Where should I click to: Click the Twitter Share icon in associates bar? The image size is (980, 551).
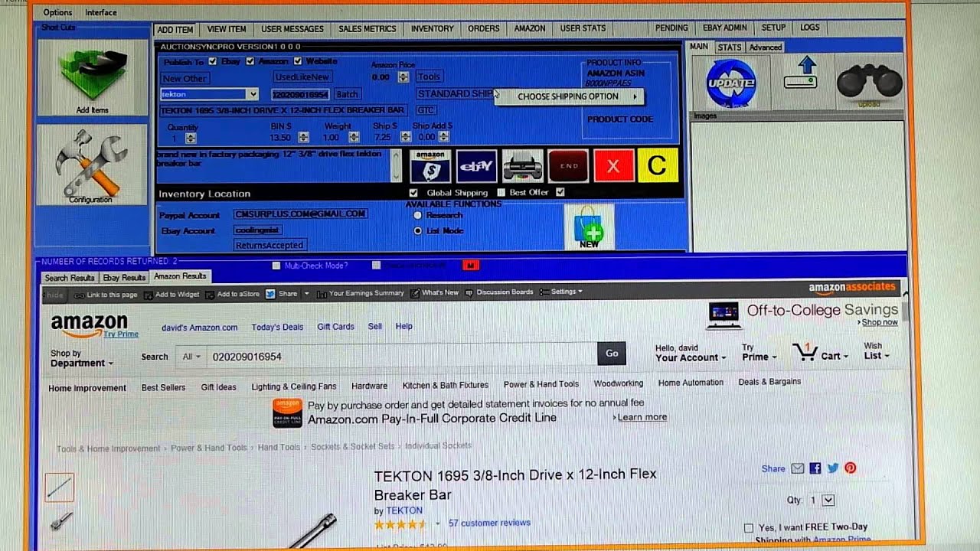[x=270, y=293]
